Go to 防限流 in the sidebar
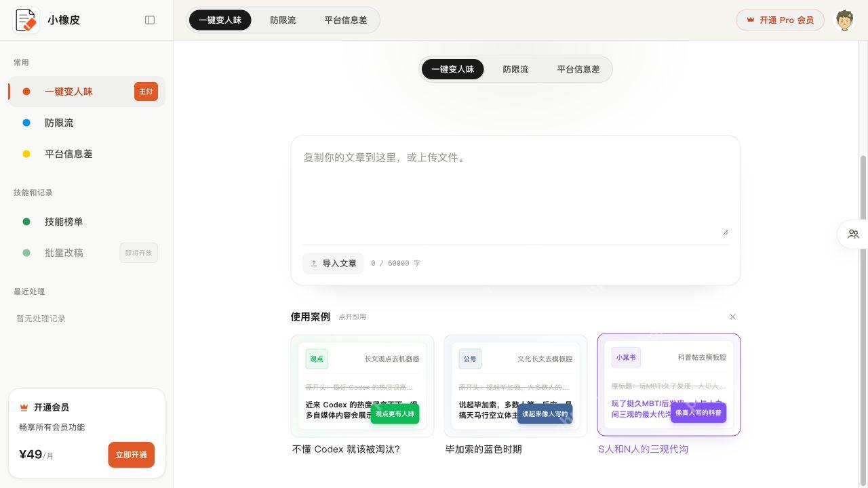 [87, 123]
